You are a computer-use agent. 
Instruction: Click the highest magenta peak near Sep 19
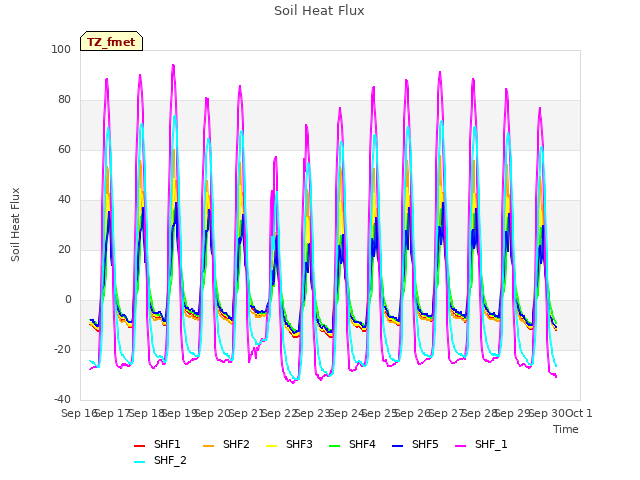pyautogui.click(x=173, y=65)
